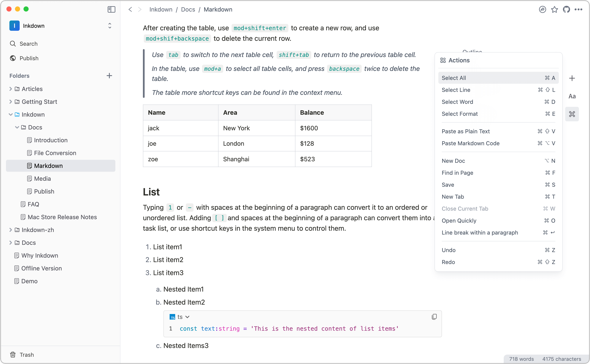Expand the Articles folder

coord(10,89)
